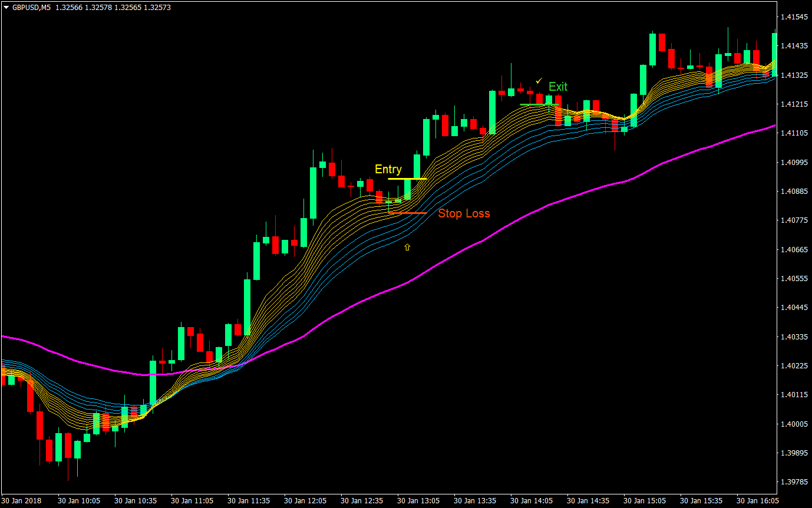Click price level 1.41105 on the price axis
The height and width of the screenshot is (508, 812).
(x=794, y=134)
